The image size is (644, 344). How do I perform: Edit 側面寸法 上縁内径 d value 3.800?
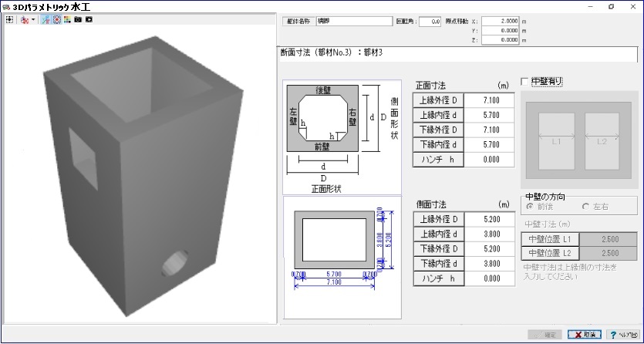tap(489, 234)
